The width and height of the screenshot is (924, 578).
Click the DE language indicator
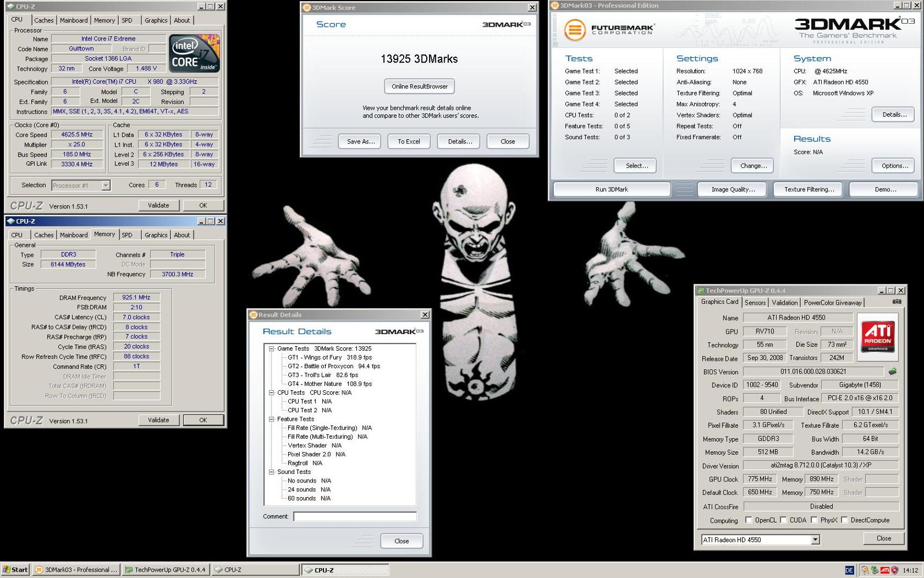(x=849, y=570)
